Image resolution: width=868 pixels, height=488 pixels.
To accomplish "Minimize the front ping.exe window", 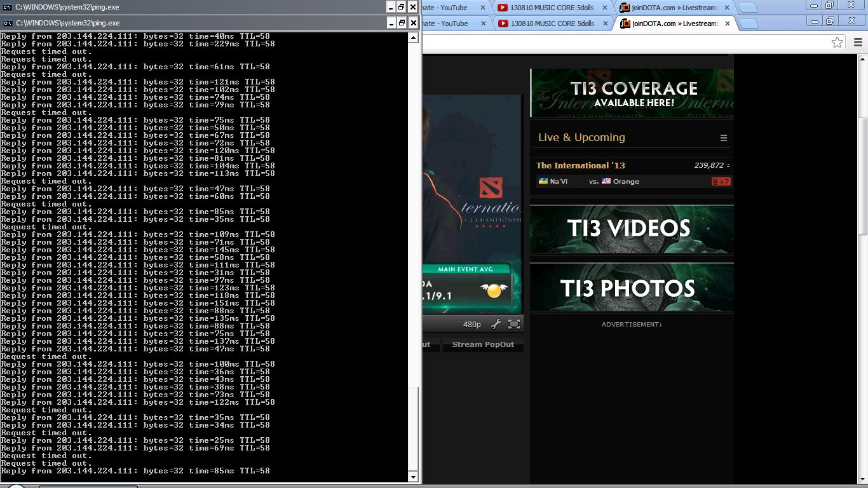I will (390, 23).
